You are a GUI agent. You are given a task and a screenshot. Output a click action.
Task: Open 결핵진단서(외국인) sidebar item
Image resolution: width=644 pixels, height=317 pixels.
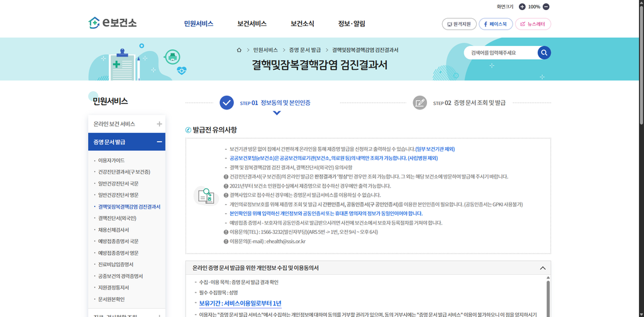tap(117, 218)
